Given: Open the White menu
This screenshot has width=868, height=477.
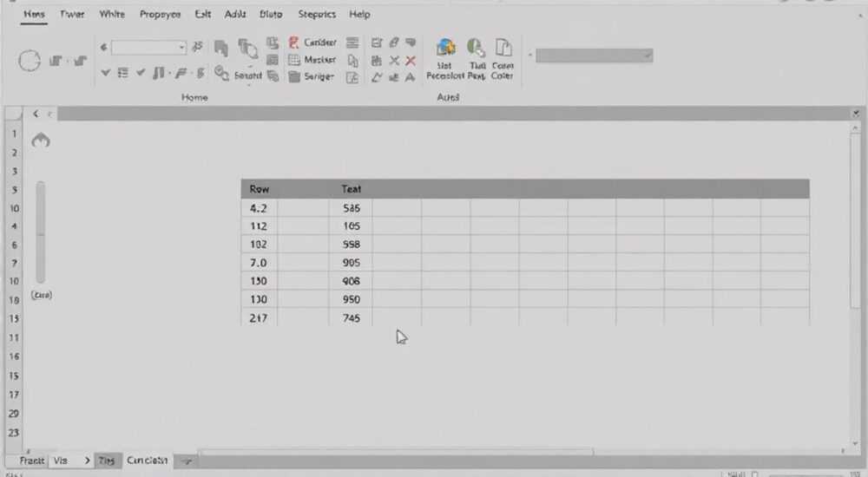Looking at the screenshot, I should (x=112, y=15).
